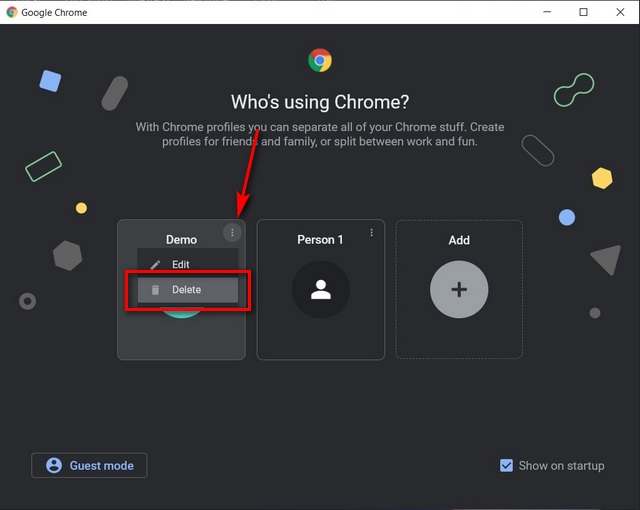This screenshot has height=510, width=640.
Task: Click the Add card label
Action: [x=459, y=240]
